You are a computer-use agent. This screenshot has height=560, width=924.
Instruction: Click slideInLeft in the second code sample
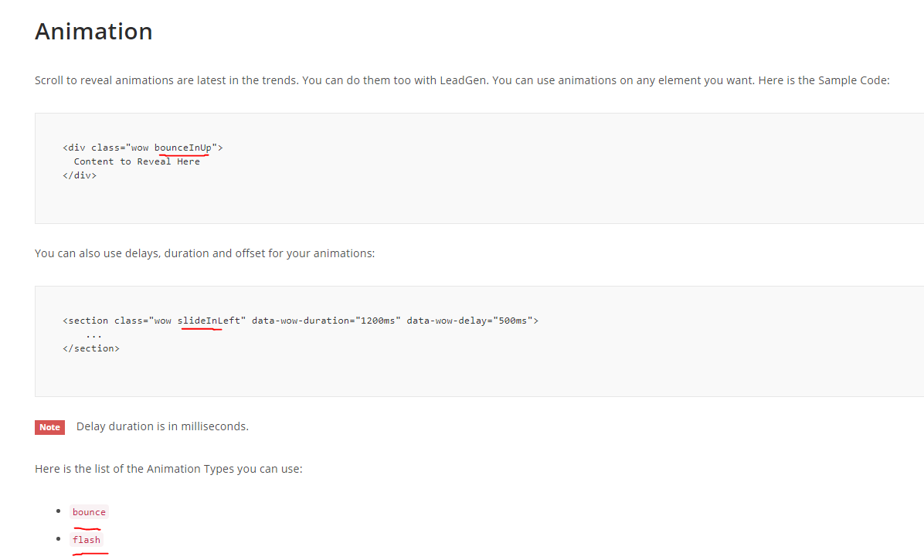coord(209,320)
